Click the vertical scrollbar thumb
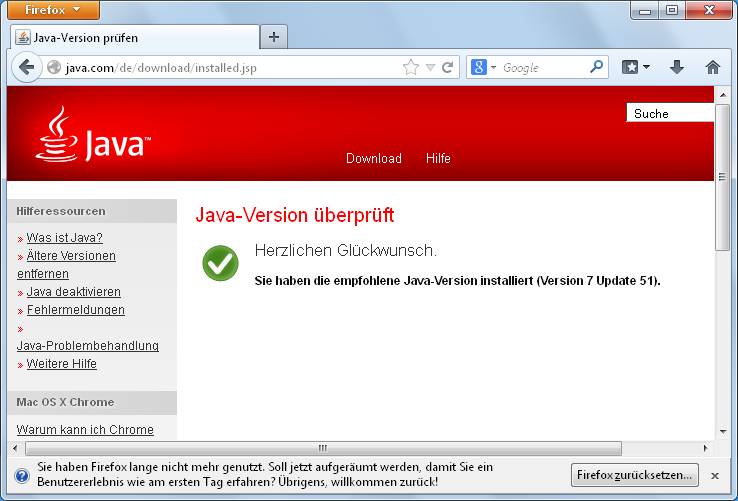Image resolution: width=738 pixels, height=501 pixels. tap(722, 178)
